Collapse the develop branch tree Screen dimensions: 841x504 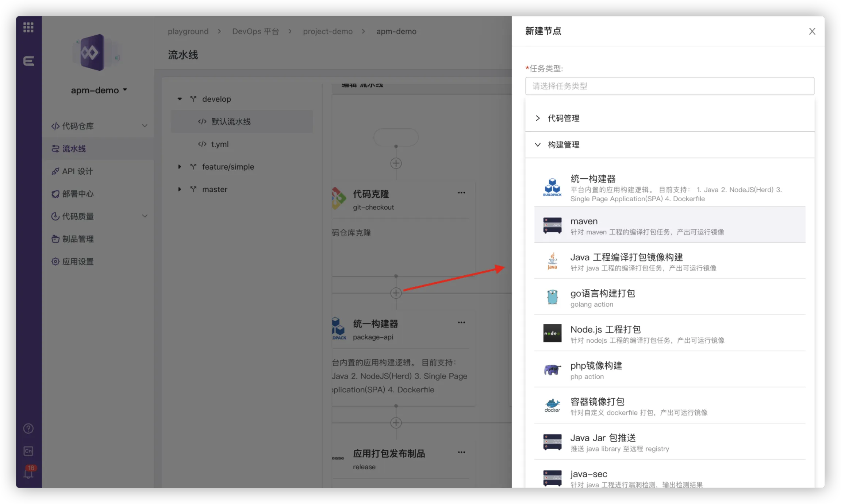click(180, 99)
